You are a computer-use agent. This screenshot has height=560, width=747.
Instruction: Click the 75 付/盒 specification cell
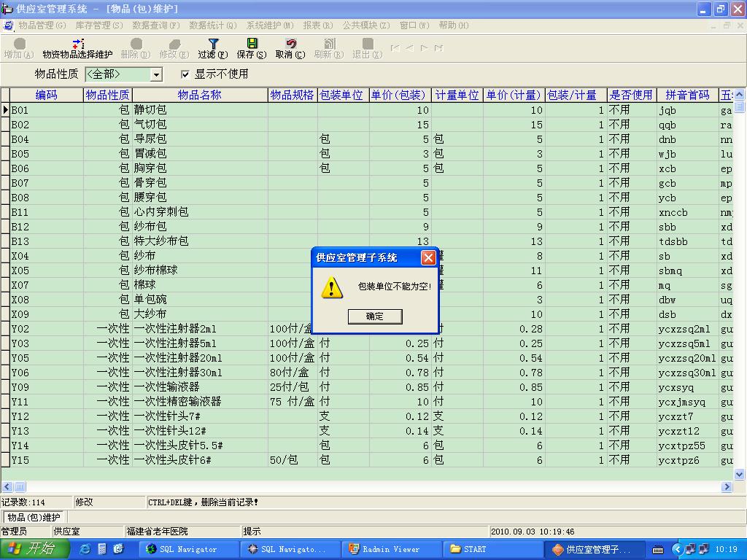pos(293,402)
